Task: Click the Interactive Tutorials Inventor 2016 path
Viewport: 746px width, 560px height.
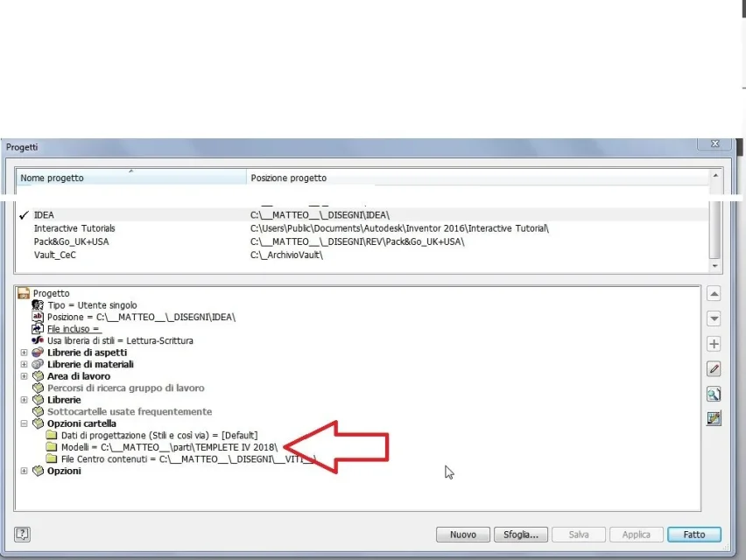Action: [399, 228]
